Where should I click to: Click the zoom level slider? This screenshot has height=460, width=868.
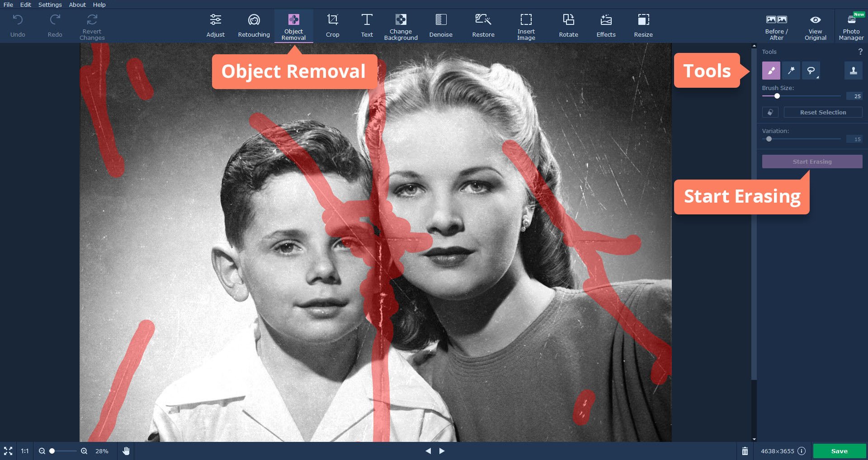[63, 451]
